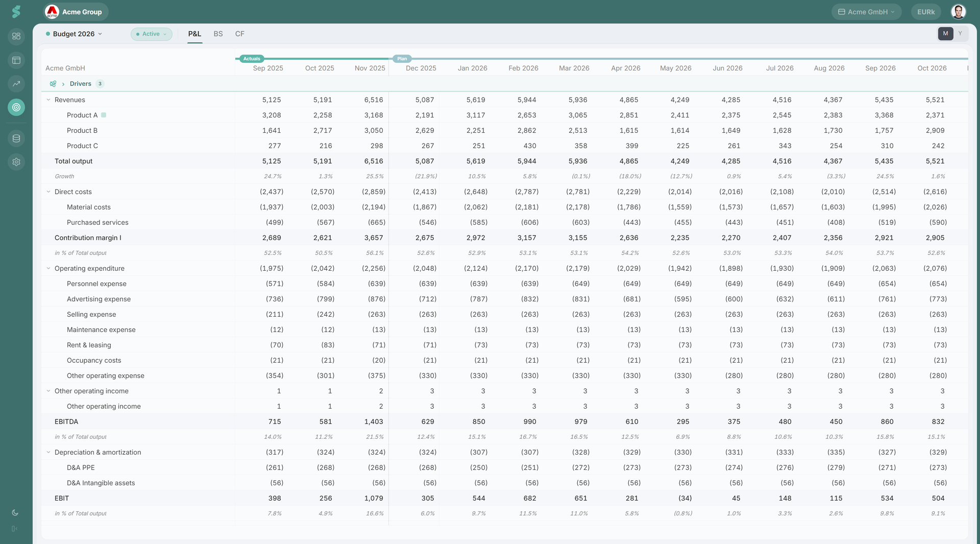Screen dimensions: 980x544
Task: Open the Active status dropdown
Action: point(152,34)
